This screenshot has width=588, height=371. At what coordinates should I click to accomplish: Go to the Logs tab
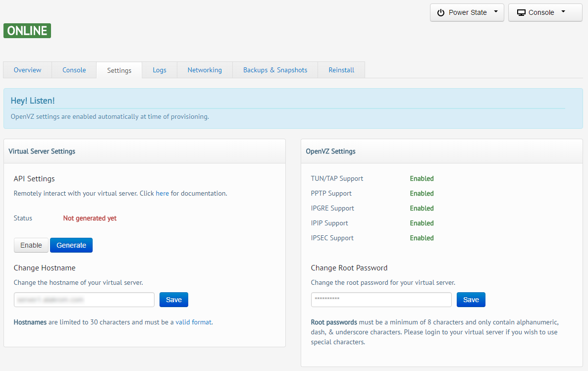coord(160,70)
